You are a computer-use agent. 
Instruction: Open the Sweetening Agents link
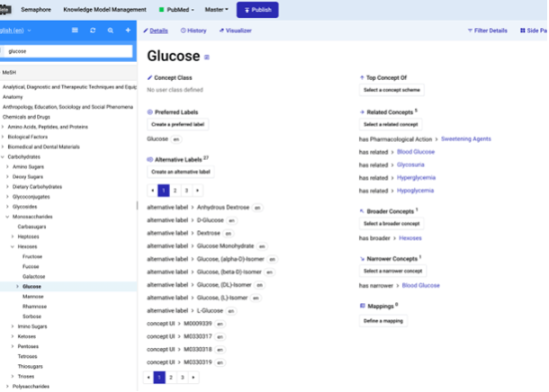tap(466, 138)
